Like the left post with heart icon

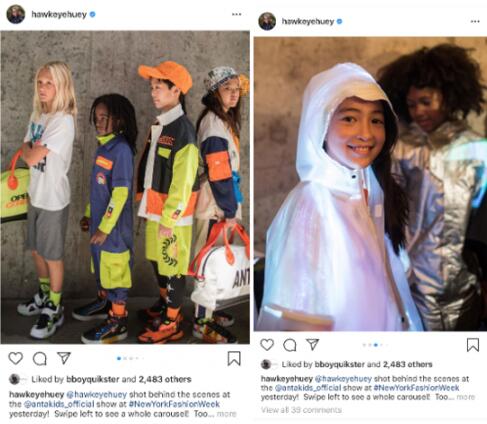point(15,358)
